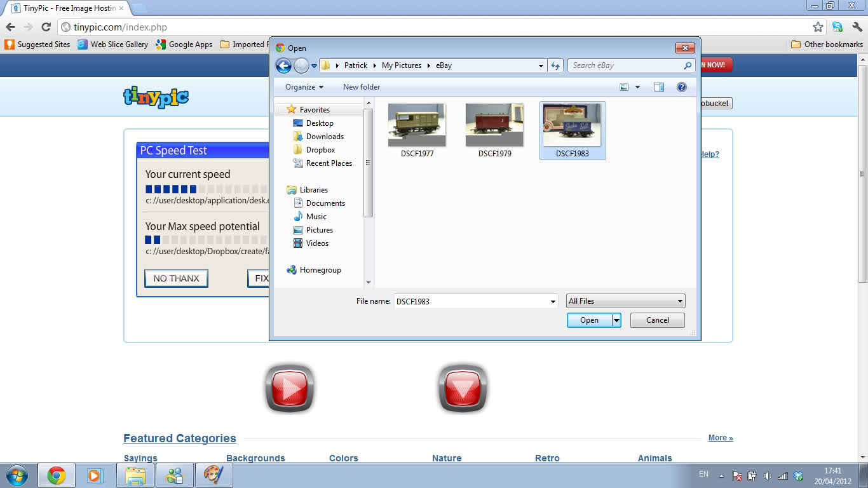Open dialog help via the question mark icon
868x488 pixels.
pyautogui.click(x=682, y=86)
